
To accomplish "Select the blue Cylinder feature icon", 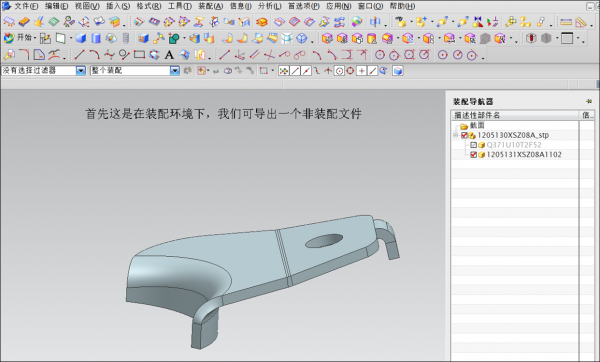I will [x=96, y=38].
